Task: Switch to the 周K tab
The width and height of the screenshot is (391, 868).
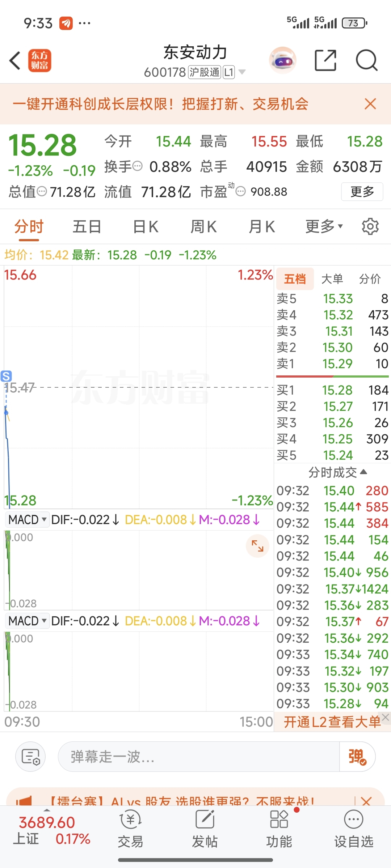Action: pos(203,227)
